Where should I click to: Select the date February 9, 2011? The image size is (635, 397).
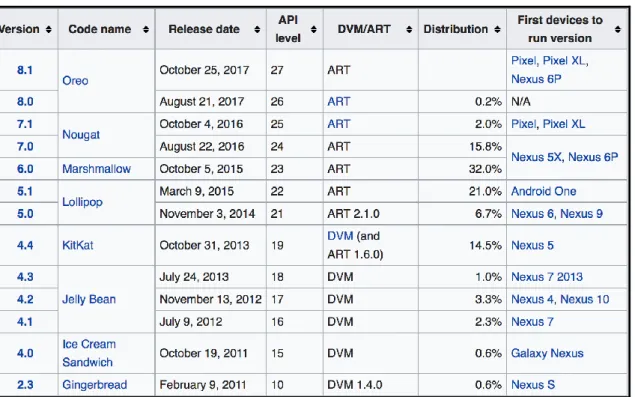point(202,384)
